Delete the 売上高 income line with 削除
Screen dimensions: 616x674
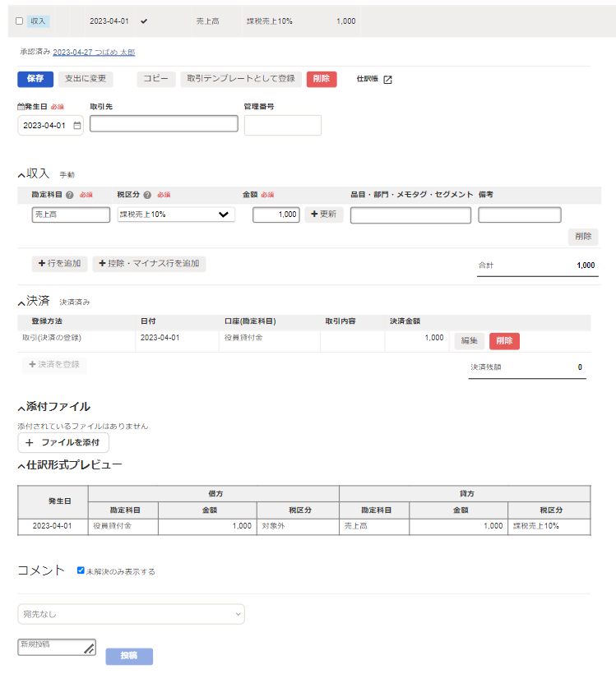(x=583, y=237)
